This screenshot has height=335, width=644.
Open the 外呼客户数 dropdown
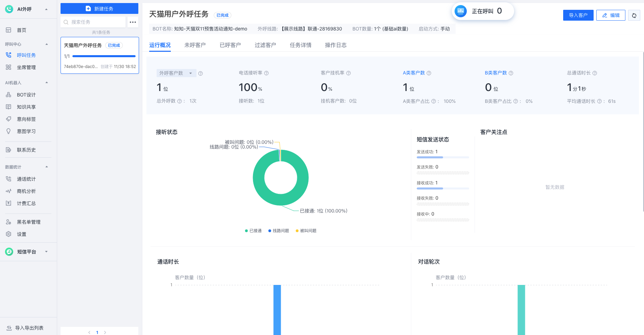(x=176, y=73)
